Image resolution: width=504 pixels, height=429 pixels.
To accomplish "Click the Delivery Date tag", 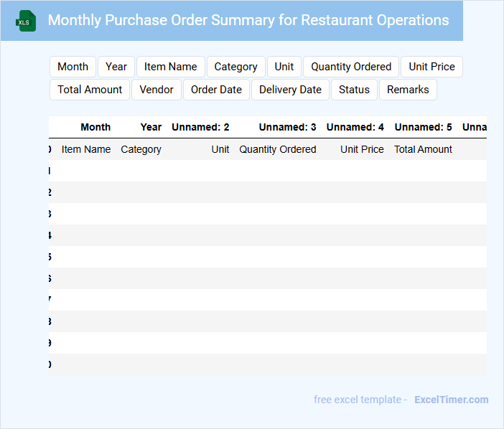I will tap(290, 90).
